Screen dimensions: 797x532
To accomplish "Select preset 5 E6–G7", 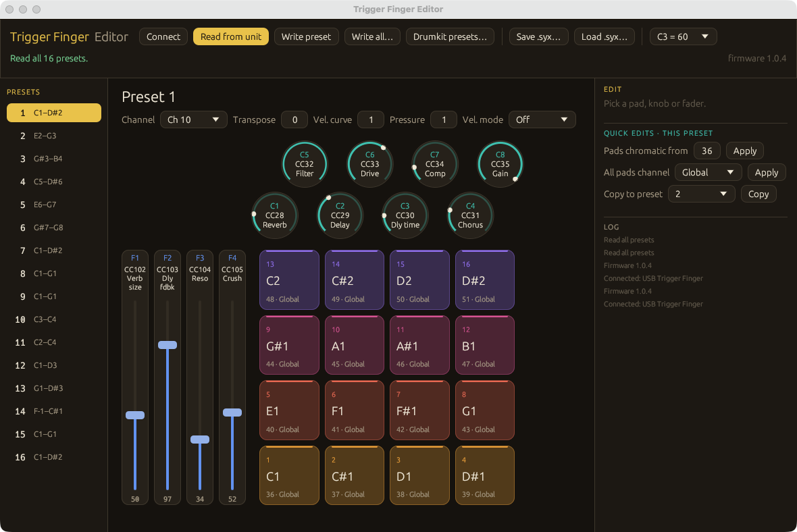I will [x=54, y=205].
